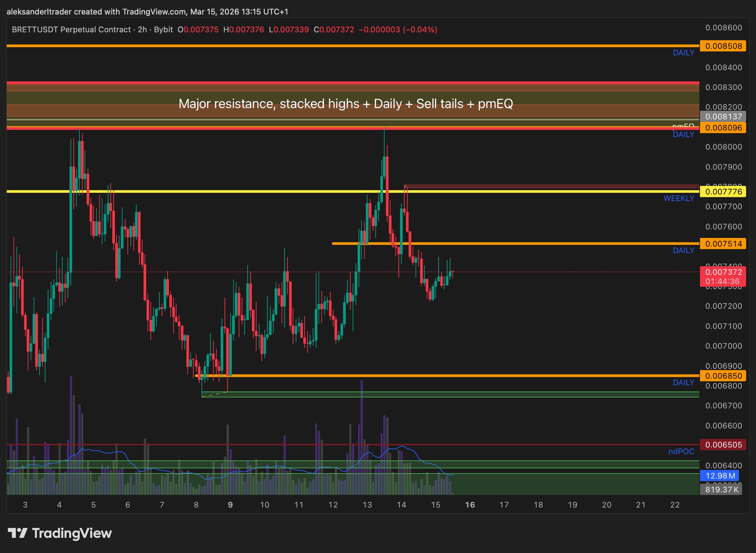Click the current price 0.007372 label
This screenshot has width=756, height=553.
[x=723, y=273]
